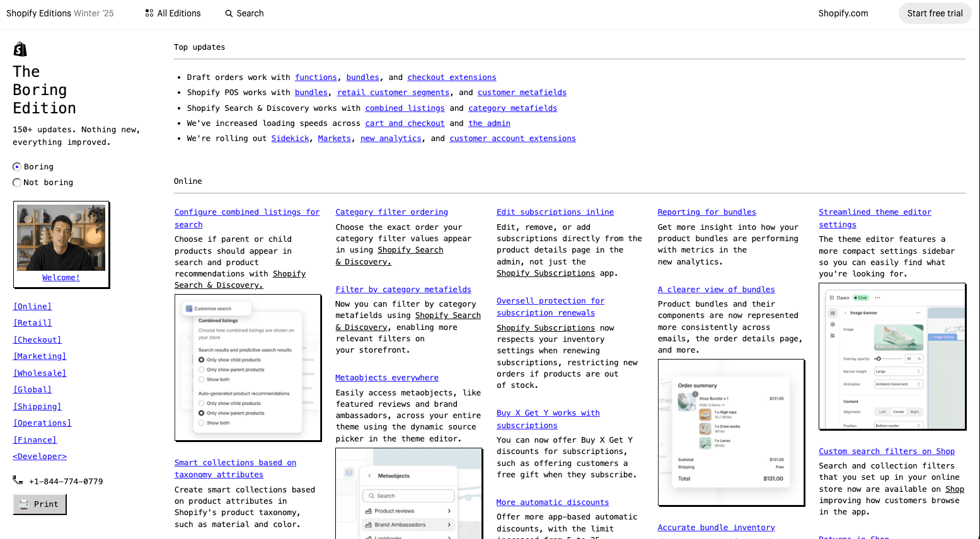Click the Search magnifier icon
The width and height of the screenshot is (980, 539).
(x=229, y=13)
